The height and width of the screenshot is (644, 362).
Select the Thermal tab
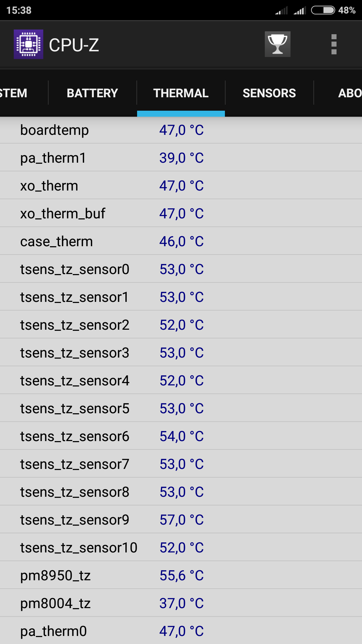181,93
